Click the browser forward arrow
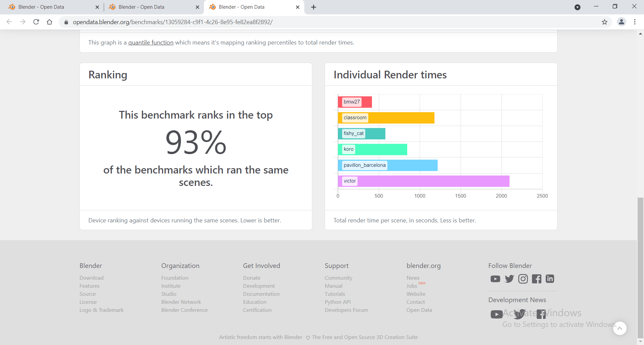 click(22, 22)
